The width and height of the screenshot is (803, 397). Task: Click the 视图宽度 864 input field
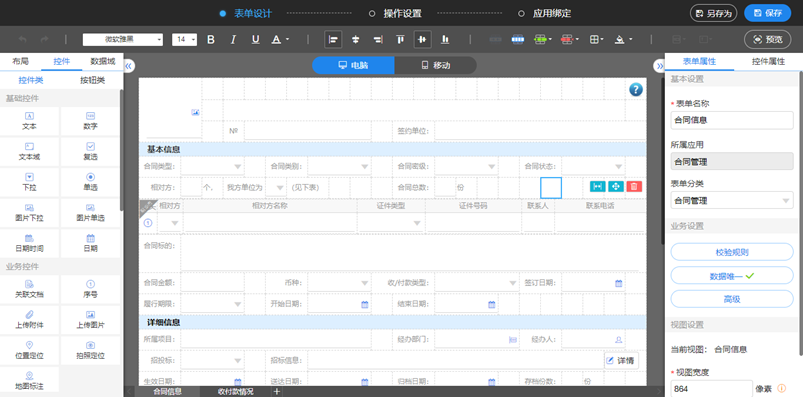point(711,389)
